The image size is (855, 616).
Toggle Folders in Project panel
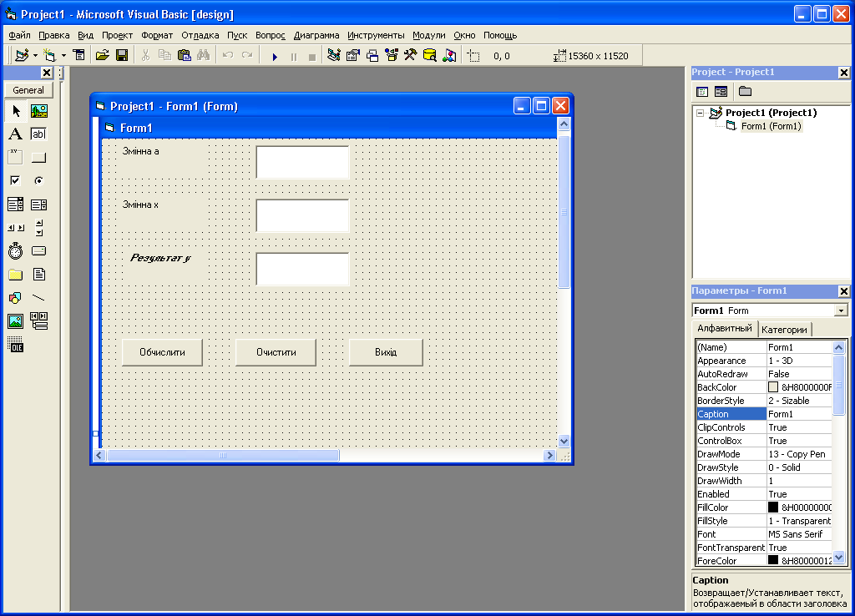coord(745,92)
